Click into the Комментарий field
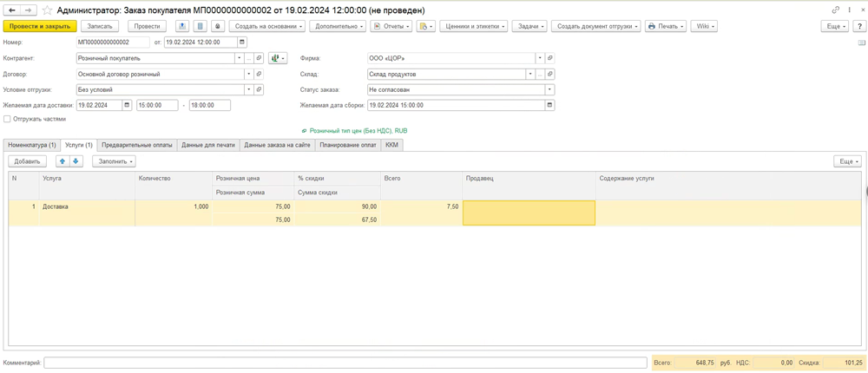 [x=345, y=363]
